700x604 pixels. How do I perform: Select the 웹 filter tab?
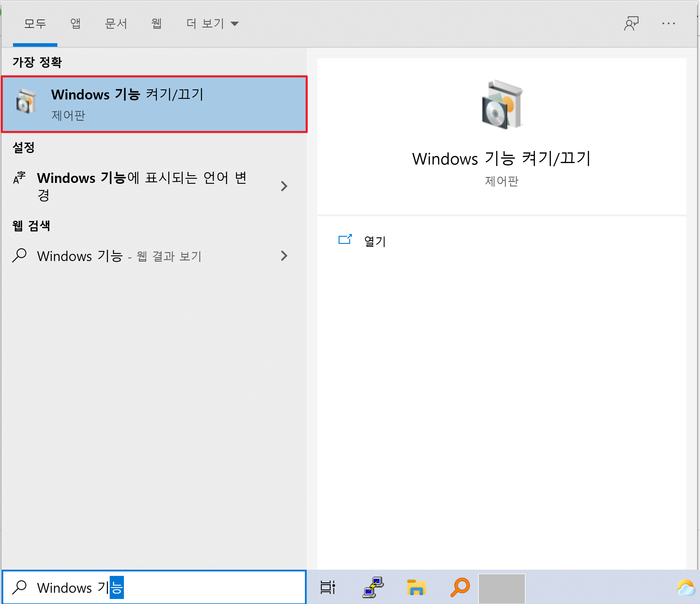point(156,23)
